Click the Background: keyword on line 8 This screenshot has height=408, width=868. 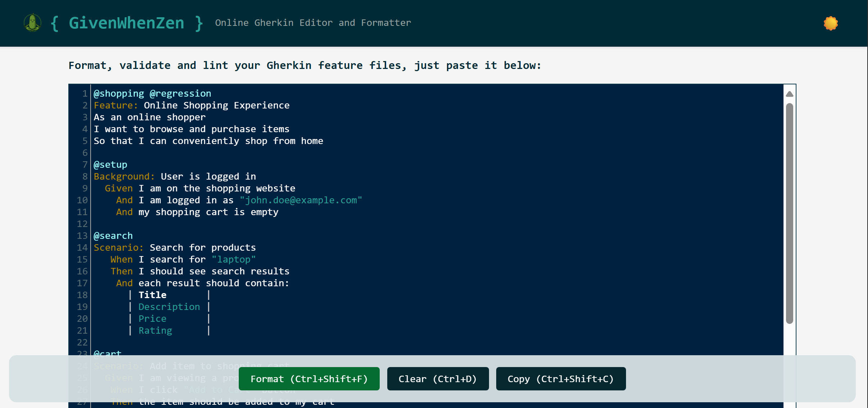pos(124,176)
